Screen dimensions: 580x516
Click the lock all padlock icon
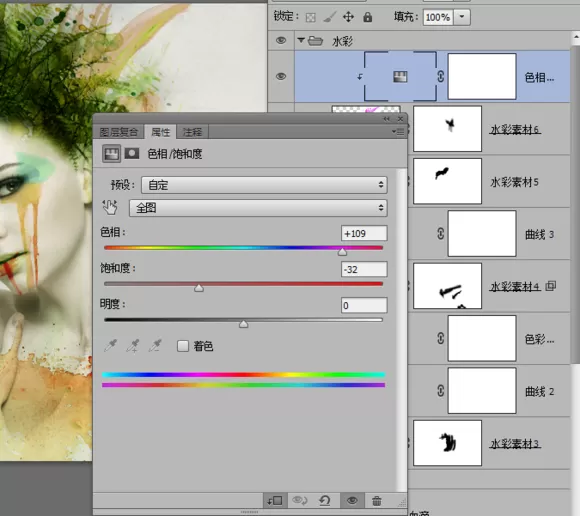point(367,17)
